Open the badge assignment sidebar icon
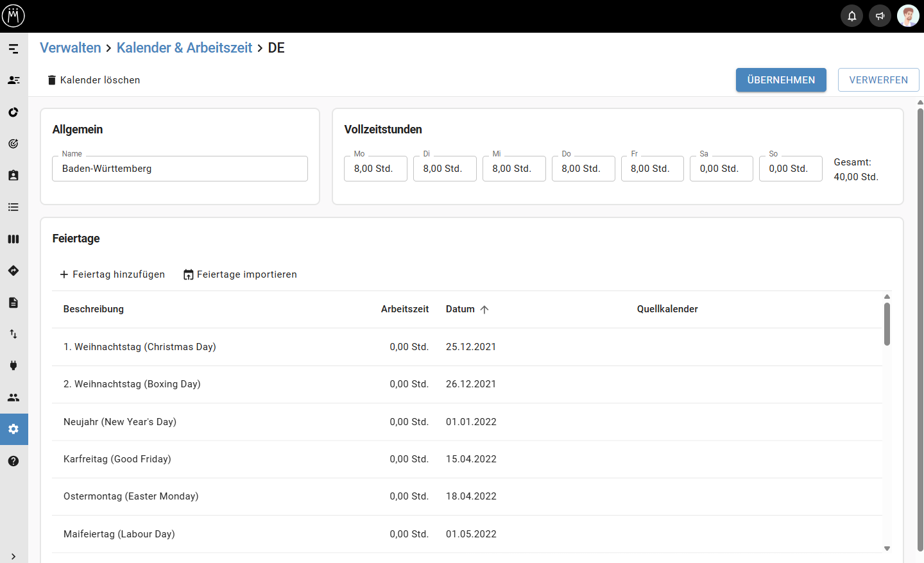Viewport: 924px width, 563px height. [13, 175]
